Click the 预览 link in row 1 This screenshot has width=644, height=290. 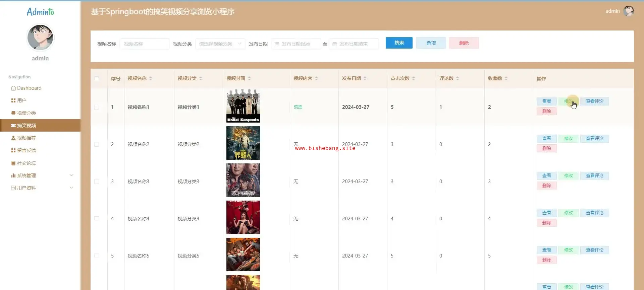(x=298, y=107)
